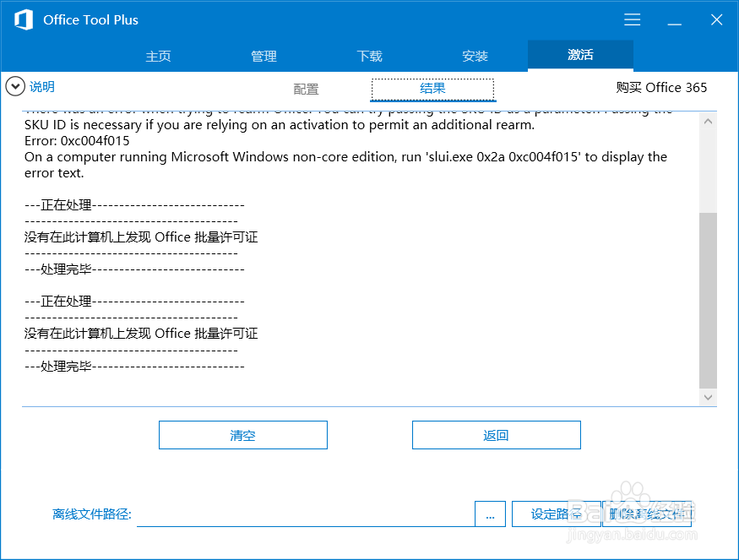Click the Office logo icon

pyautogui.click(x=23, y=19)
